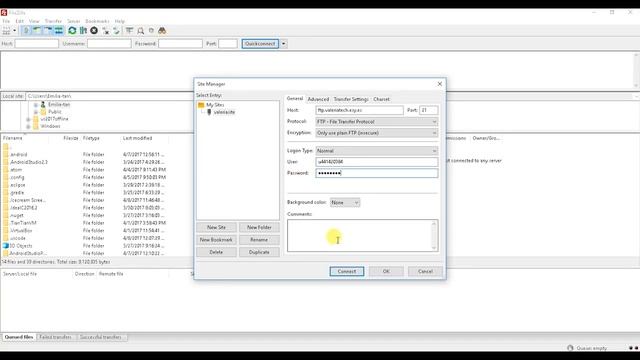
Task: Toggle the message log display icon
Action: point(26,31)
